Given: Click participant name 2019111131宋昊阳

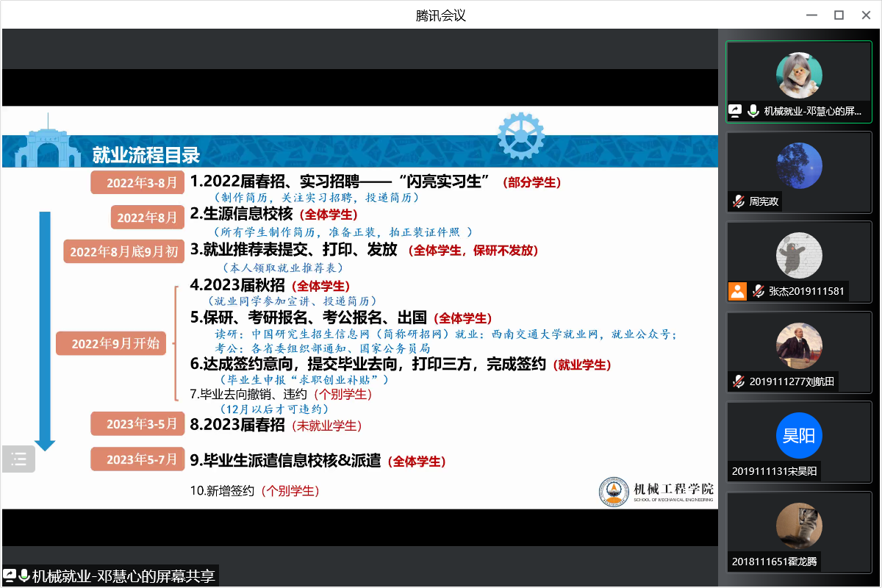Looking at the screenshot, I should [x=775, y=472].
